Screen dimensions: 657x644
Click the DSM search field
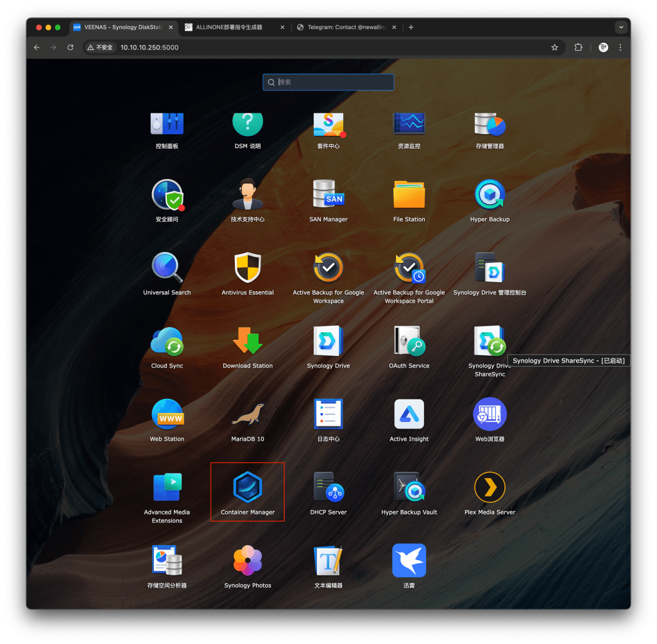click(334, 82)
